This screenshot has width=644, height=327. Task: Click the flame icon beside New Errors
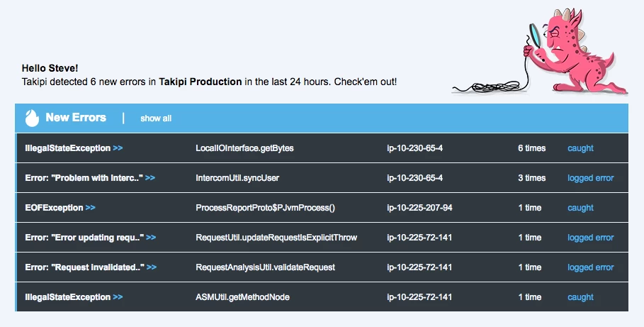coord(32,118)
